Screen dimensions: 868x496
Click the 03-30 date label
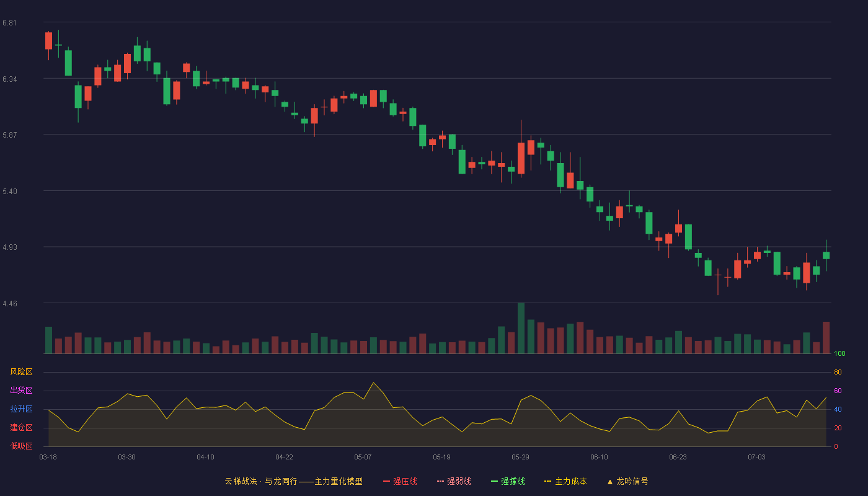[126, 457]
